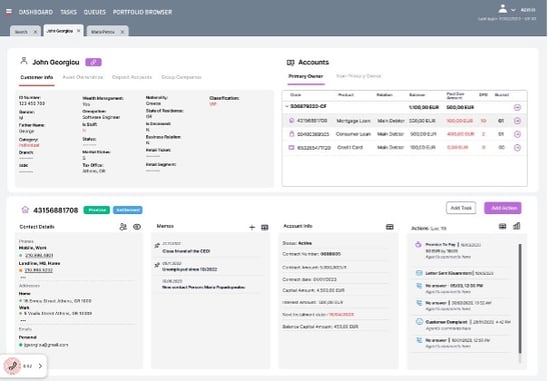Expand the call widget chevron arrow
This screenshot has width=548, height=381.
[40, 366]
